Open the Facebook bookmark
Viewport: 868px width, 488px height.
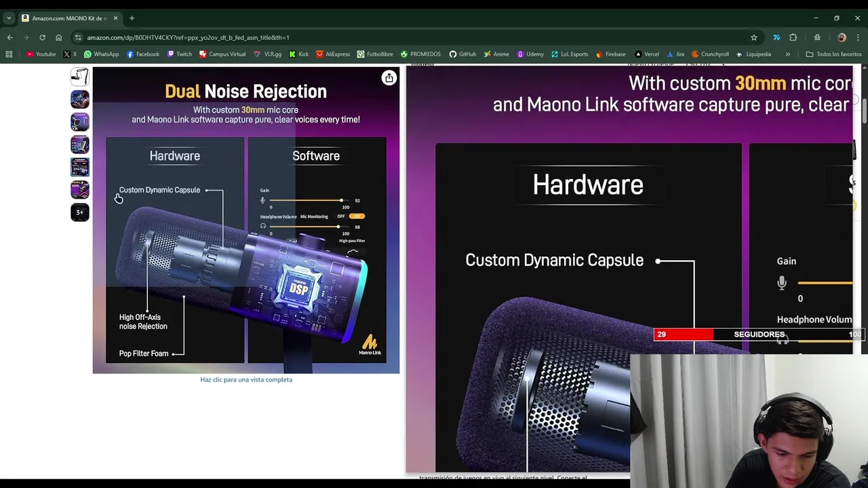point(143,54)
